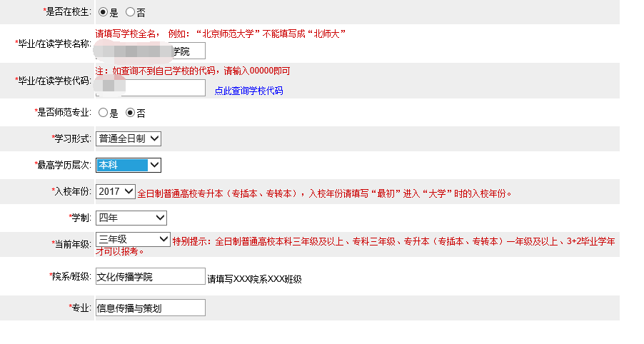The image size is (644, 344).
Task: Click the 毕业/在读学校名称 input field
Action: tap(151, 51)
